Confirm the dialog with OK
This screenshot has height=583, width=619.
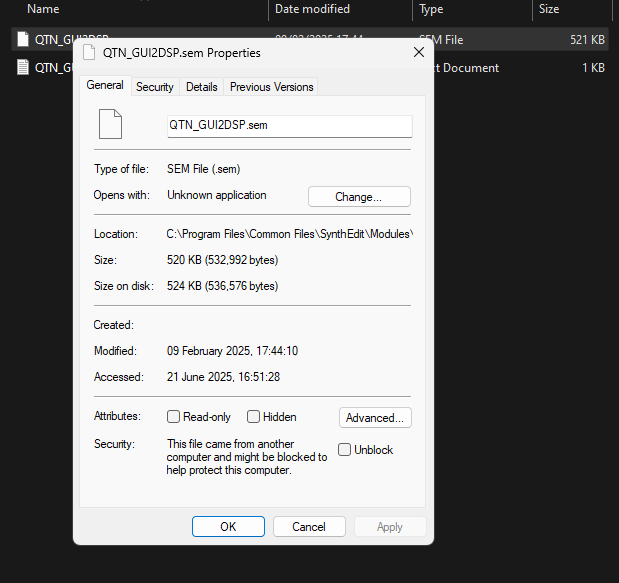click(228, 527)
